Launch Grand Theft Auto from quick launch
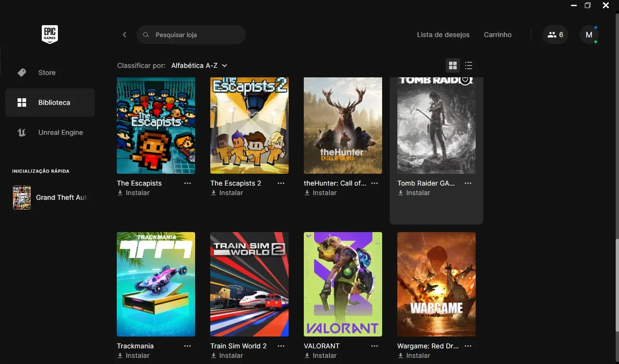The height and width of the screenshot is (364, 619). [50, 197]
